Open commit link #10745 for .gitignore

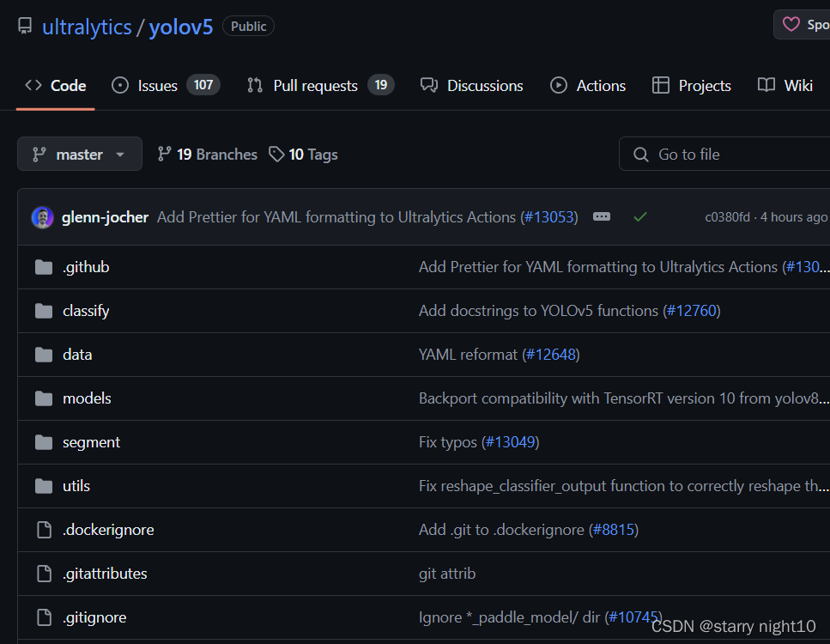(x=633, y=617)
